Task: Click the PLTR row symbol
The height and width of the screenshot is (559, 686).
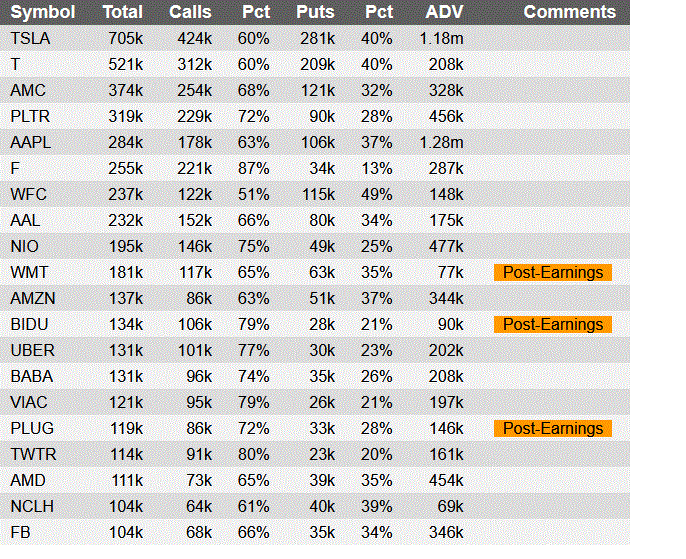Action: (30, 116)
